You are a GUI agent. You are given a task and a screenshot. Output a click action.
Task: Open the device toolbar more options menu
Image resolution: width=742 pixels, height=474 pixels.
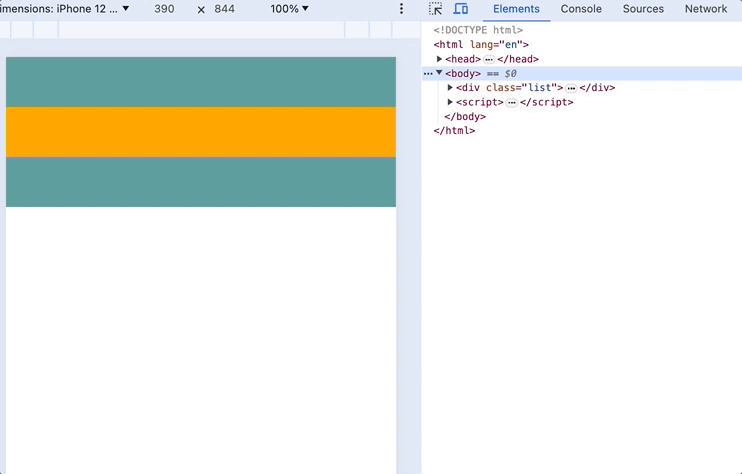[401, 9]
